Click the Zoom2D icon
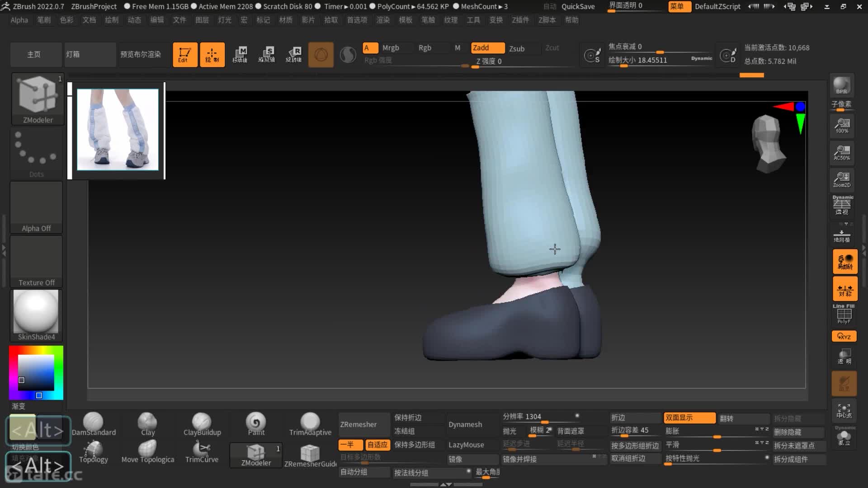Screen dimensions: 868x488 (842, 180)
